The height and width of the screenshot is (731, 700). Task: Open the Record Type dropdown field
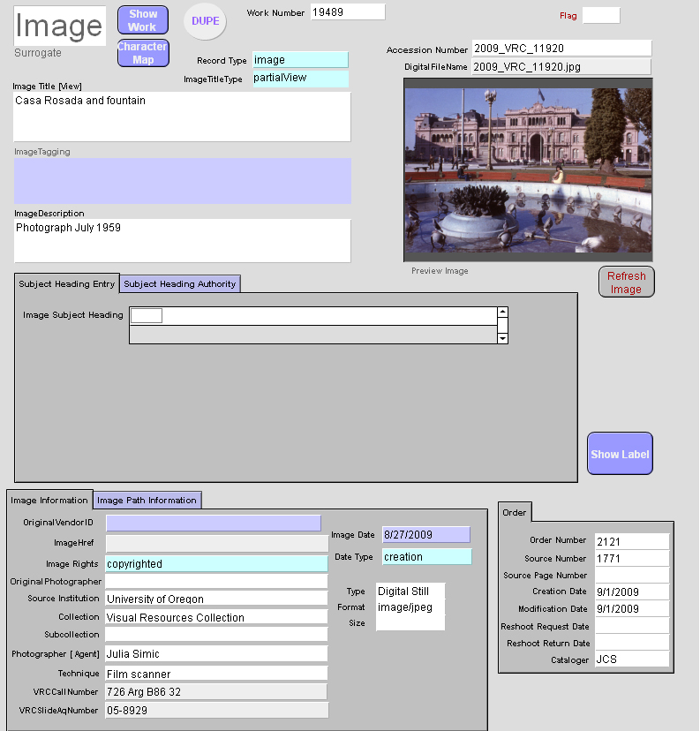(300, 60)
